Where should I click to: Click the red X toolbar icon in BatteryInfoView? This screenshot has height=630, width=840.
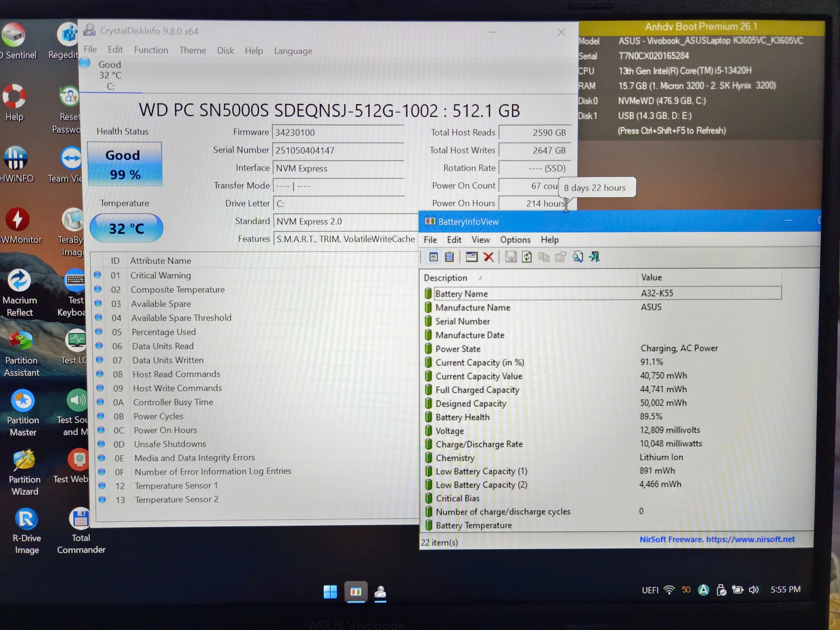488,257
